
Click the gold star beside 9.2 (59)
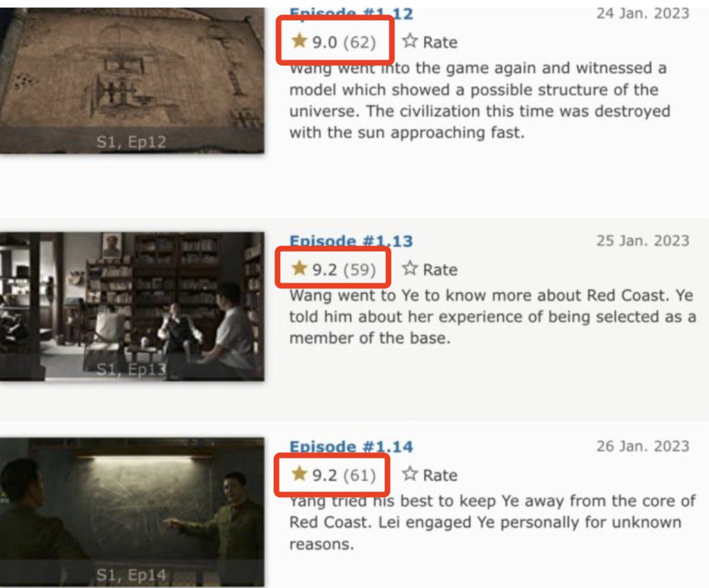[x=299, y=268]
